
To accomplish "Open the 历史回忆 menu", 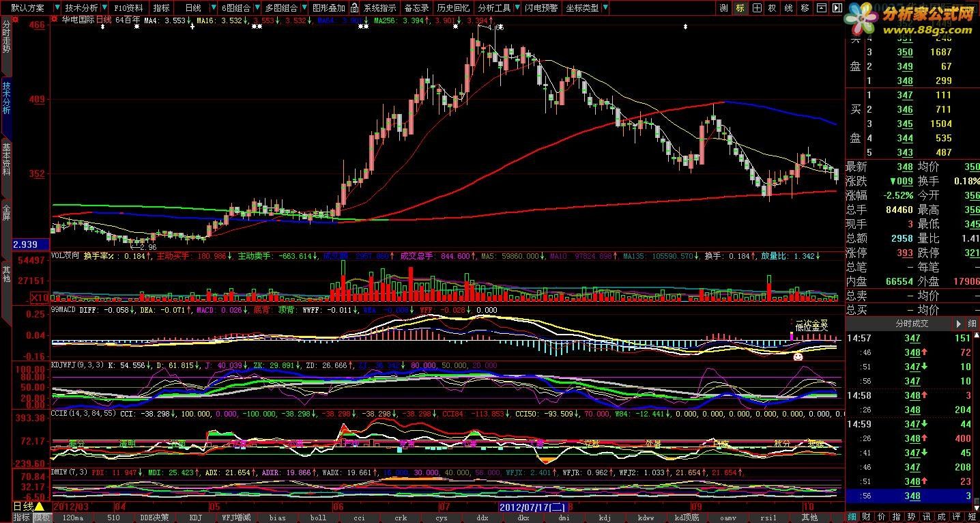I will (453, 8).
